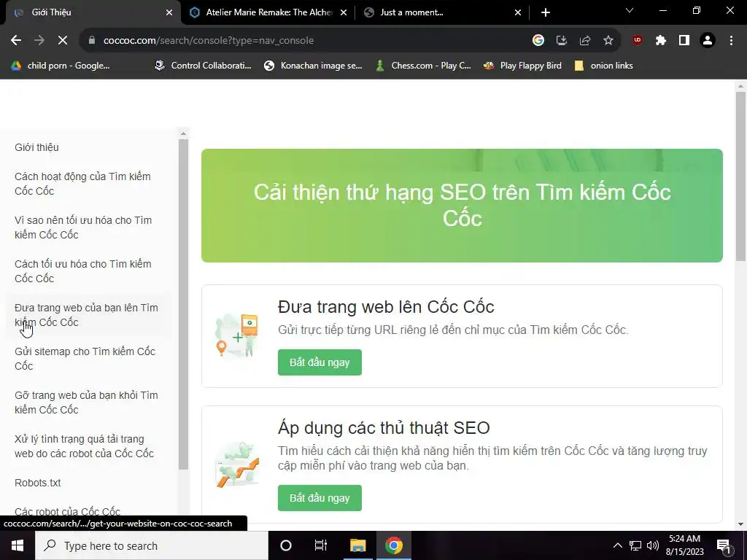
Task: Open the volume control tray icon
Action: click(x=653, y=545)
